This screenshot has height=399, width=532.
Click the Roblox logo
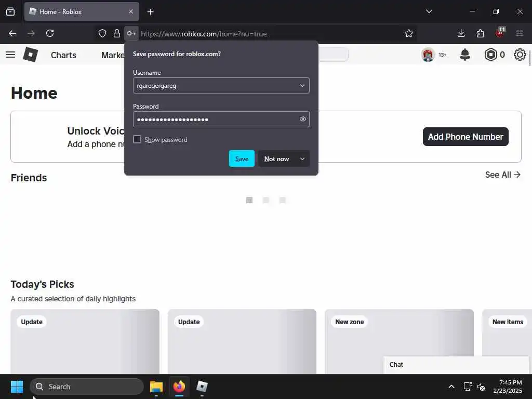[x=31, y=54]
